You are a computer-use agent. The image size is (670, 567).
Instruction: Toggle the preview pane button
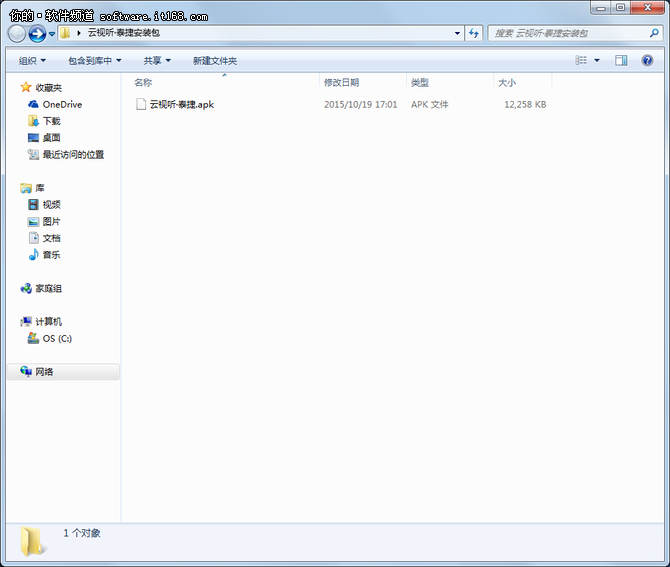click(621, 60)
